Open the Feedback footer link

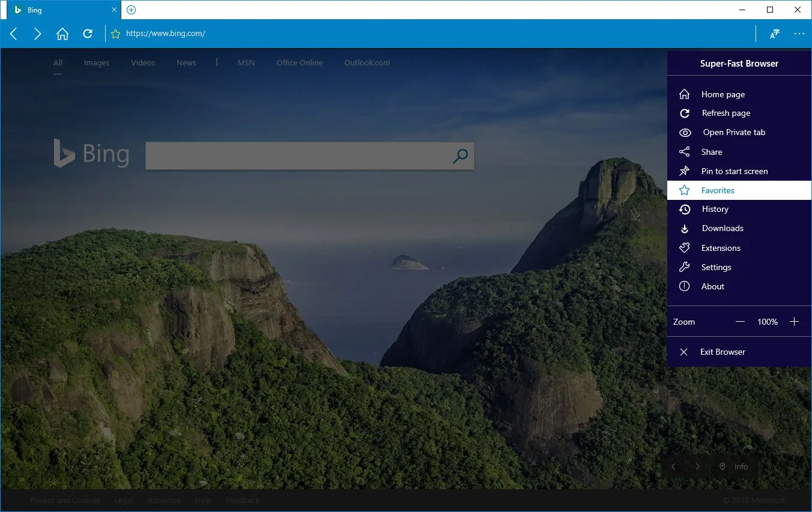click(243, 500)
